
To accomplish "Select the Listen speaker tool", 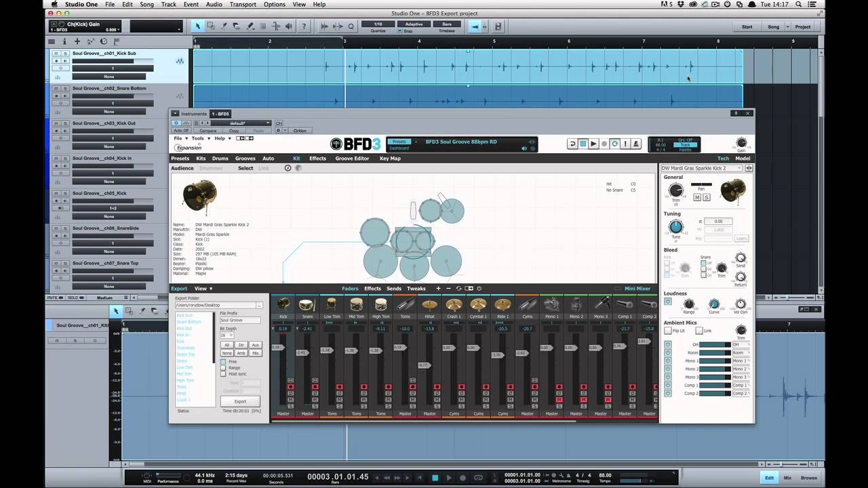I will 289,26.
